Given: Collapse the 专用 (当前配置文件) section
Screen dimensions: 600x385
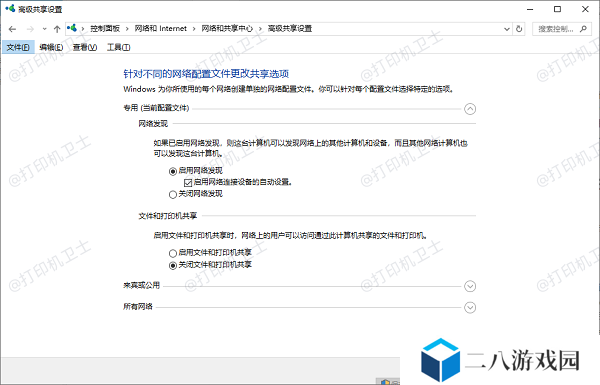Looking at the screenshot, I should click(x=470, y=109).
